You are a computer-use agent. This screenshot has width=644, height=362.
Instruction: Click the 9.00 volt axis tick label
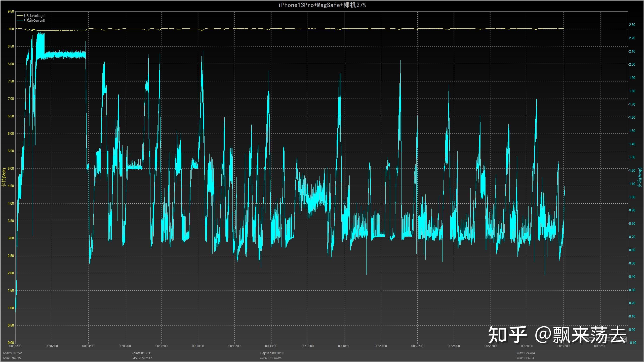(11, 29)
